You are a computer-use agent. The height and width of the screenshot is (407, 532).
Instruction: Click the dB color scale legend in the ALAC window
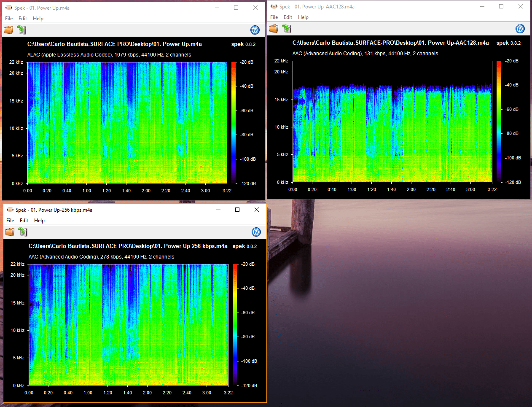[234, 122]
